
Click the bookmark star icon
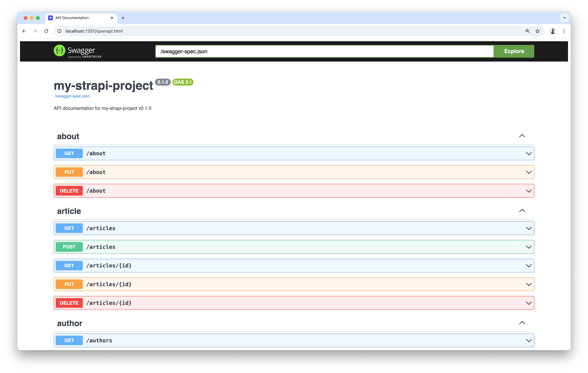pyautogui.click(x=538, y=31)
